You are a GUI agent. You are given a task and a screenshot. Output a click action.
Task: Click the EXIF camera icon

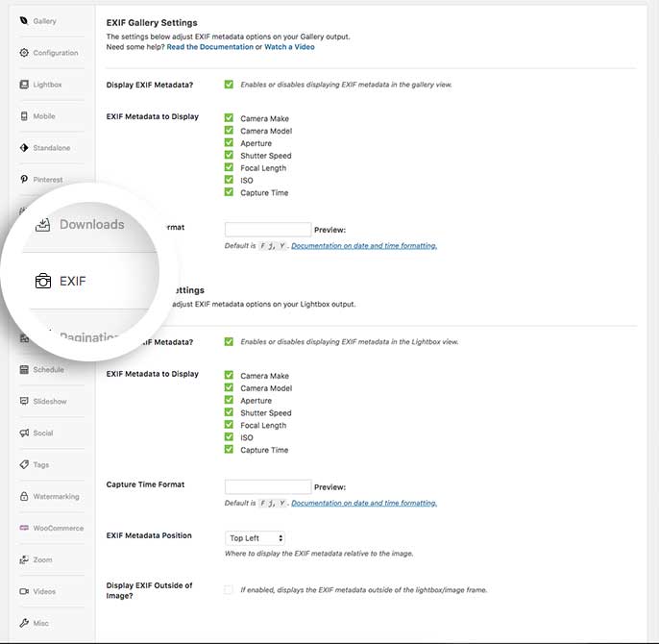tap(42, 282)
